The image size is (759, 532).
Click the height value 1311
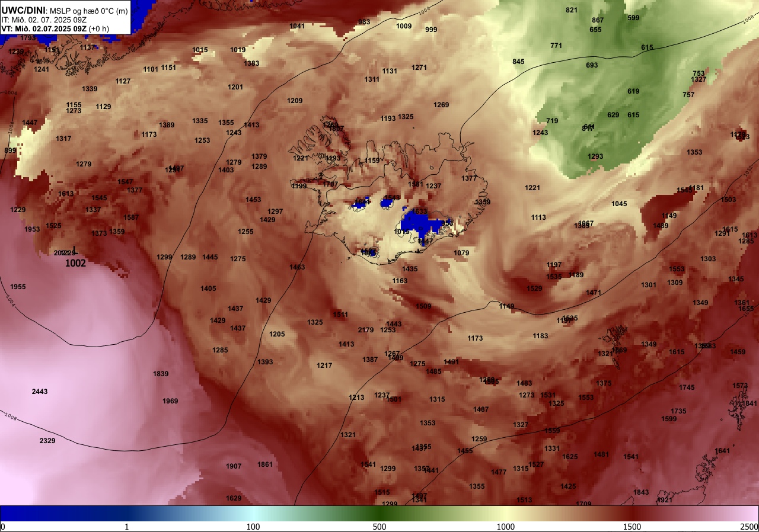coord(372,79)
